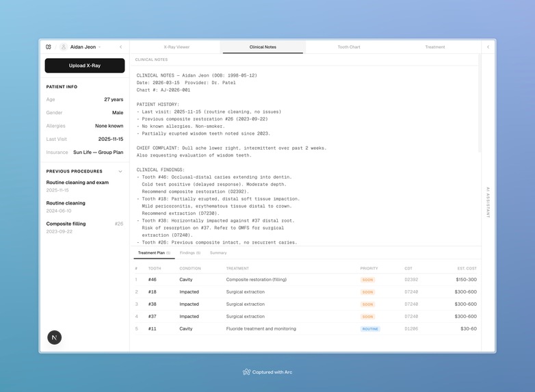The width and height of the screenshot is (535, 392).
Task: Select the Treatment Plan sub-tab
Action: pyautogui.click(x=154, y=253)
